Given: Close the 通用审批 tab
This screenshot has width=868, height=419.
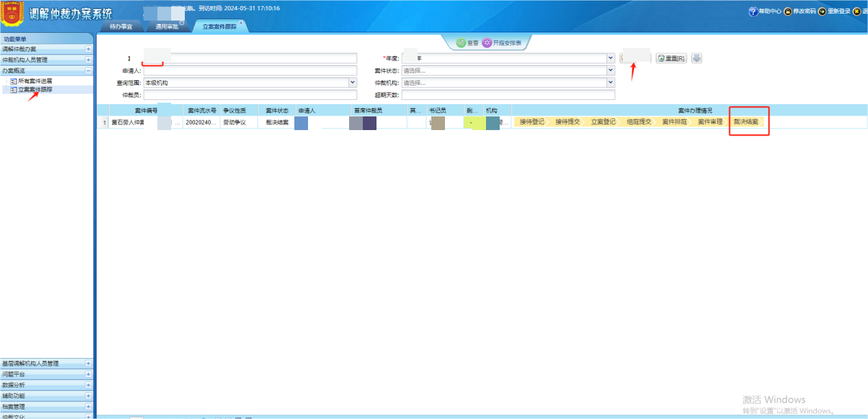Looking at the screenshot, I should [x=181, y=23].
